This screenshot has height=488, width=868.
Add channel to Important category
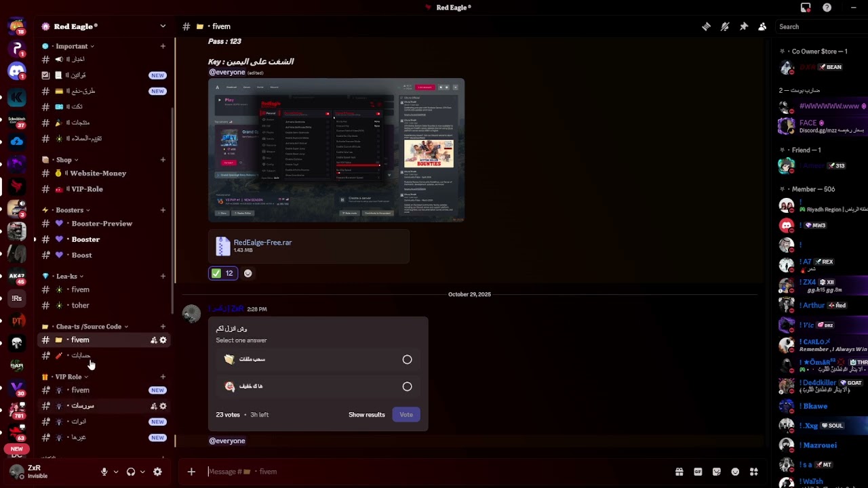(163, 46)
